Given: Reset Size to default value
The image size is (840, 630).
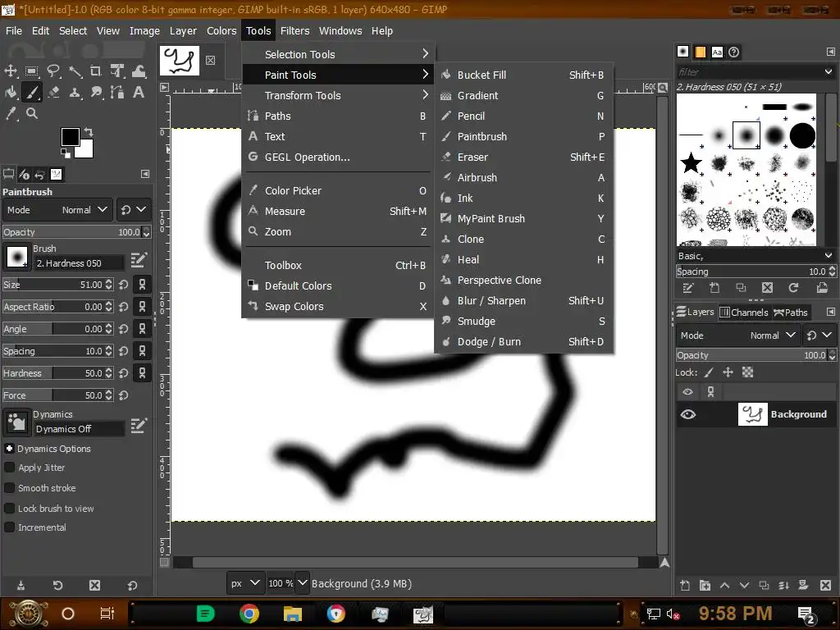Looking at the screenshot, I should (x=124, y=285).
